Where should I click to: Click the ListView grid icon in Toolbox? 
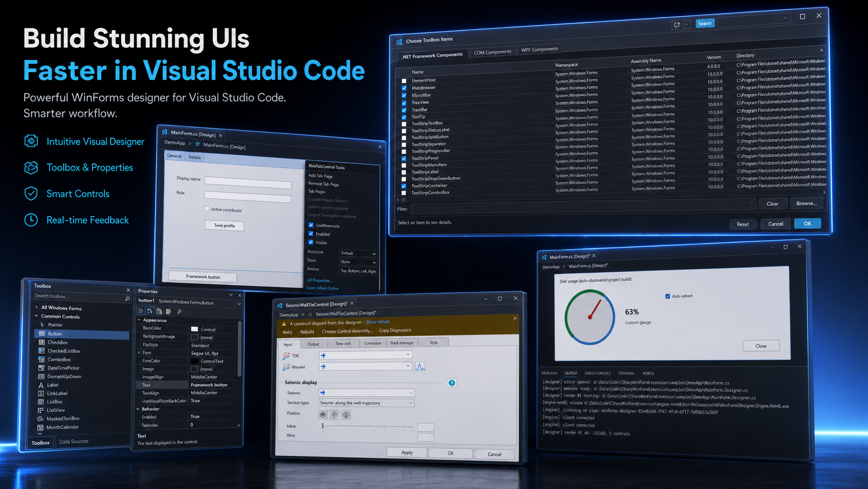[x=40, y=410]
